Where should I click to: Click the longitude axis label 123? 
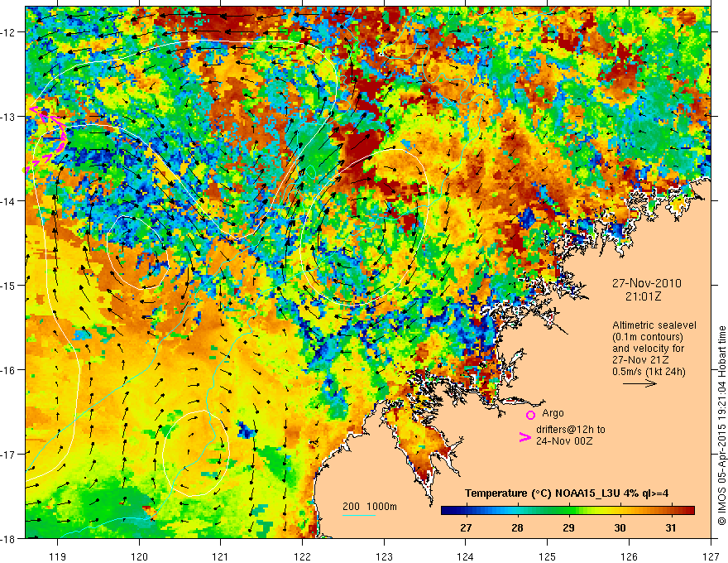(384, 556)
